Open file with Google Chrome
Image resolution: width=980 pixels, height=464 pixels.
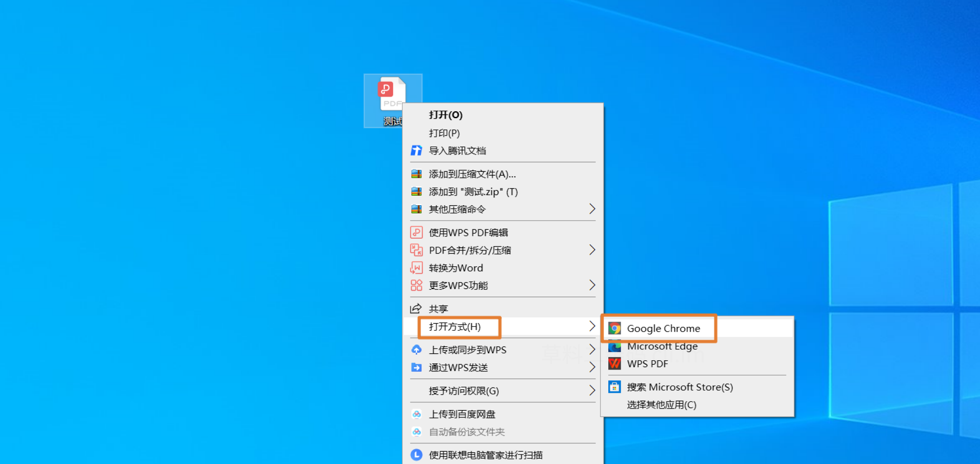[x=698, y=328]
